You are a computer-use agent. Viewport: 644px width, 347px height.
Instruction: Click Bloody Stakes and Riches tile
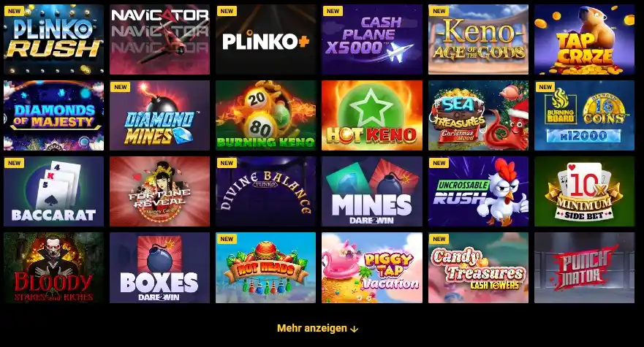(54, 268)
